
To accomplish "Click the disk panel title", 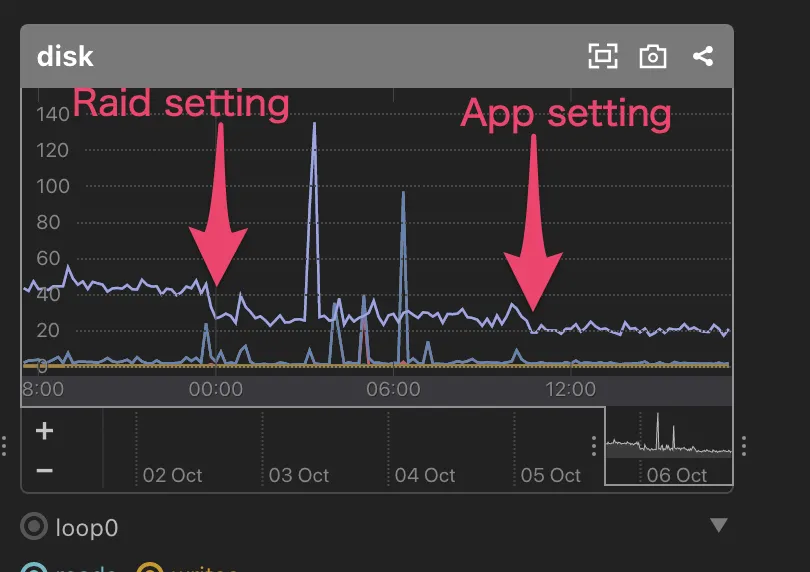I will click(66, 56).
